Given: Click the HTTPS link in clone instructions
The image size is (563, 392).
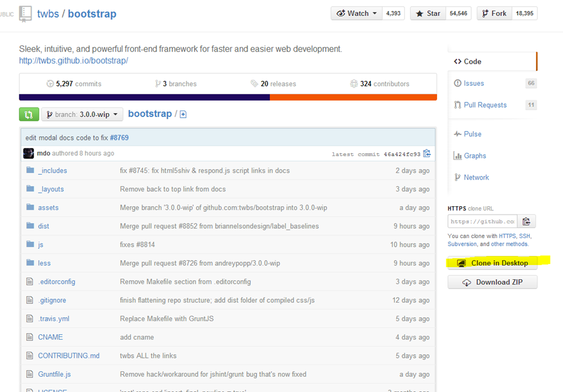Looking at the screenshot, I should (x=507, y=236).
